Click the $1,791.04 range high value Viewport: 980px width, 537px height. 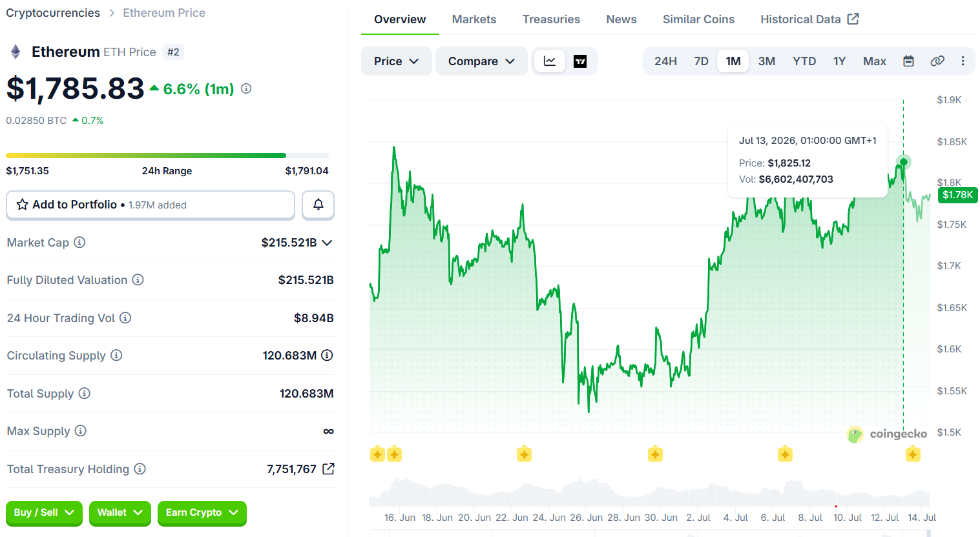pyautogui.click(x=307, y=171)
